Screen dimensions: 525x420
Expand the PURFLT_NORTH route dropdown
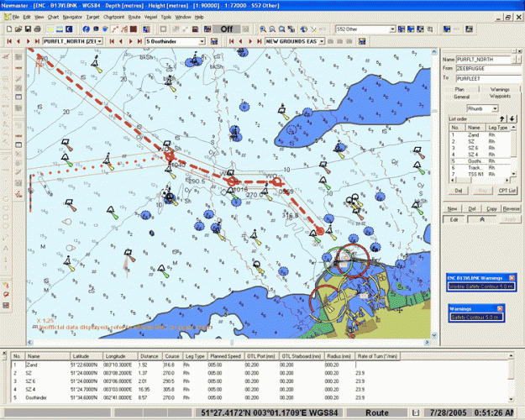pyautogui.click(x=100, y=40)
